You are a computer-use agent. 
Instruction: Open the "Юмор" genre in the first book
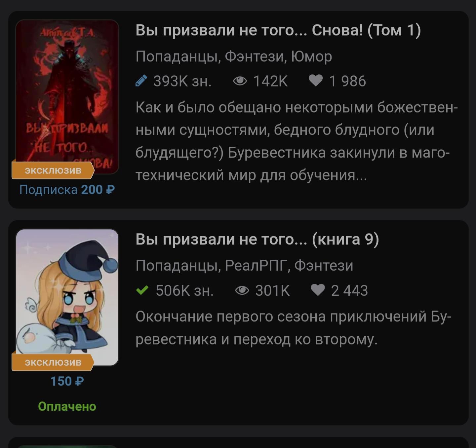point(311,56)
